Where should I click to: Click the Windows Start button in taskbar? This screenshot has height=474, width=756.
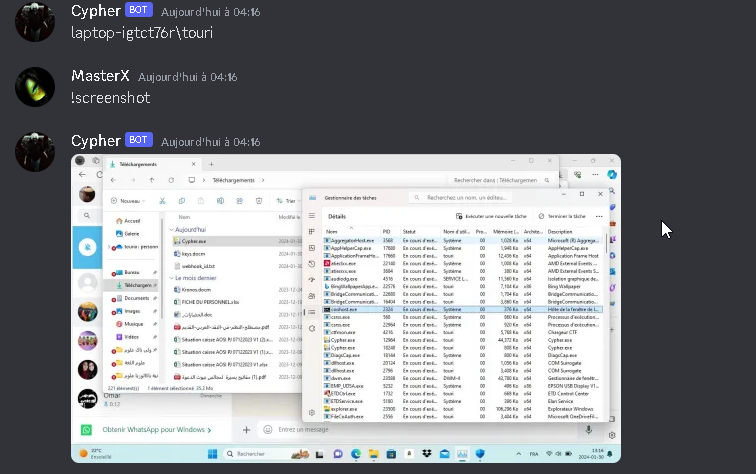point(213,454)
